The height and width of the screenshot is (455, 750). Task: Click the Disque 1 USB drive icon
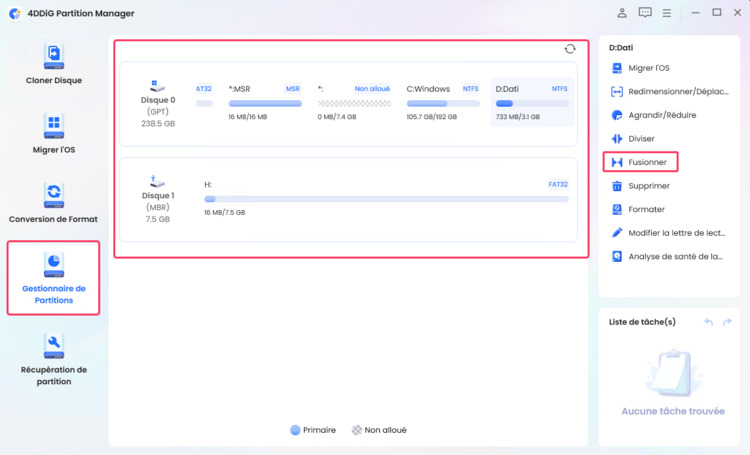click(157, 182)
